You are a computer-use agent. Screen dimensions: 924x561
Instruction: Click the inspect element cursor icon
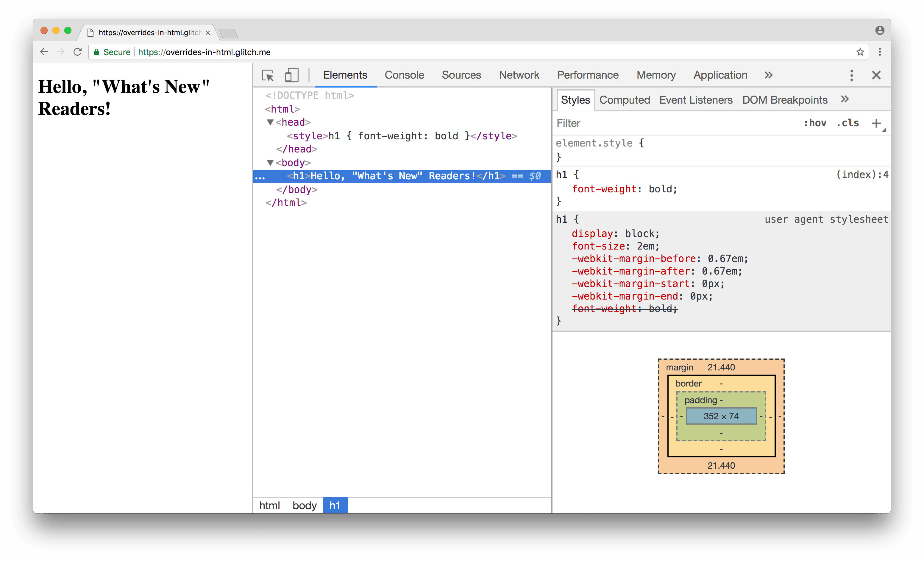pos(267,74)
